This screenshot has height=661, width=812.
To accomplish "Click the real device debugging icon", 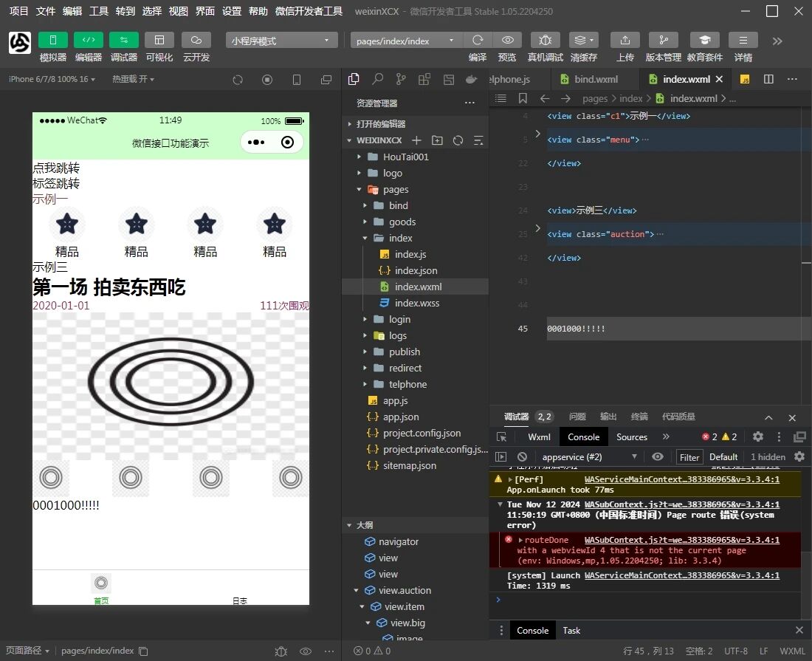I will (545, 40).
